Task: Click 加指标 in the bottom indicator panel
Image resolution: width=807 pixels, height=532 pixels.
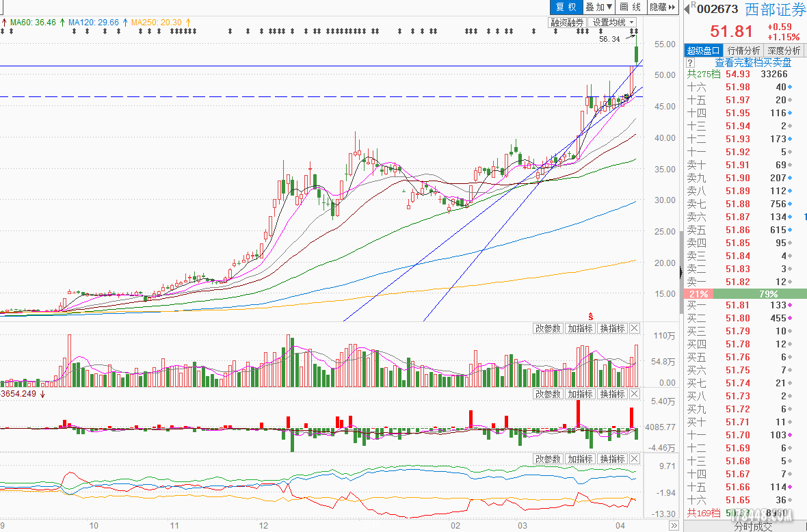Action: tap(580, 459)
